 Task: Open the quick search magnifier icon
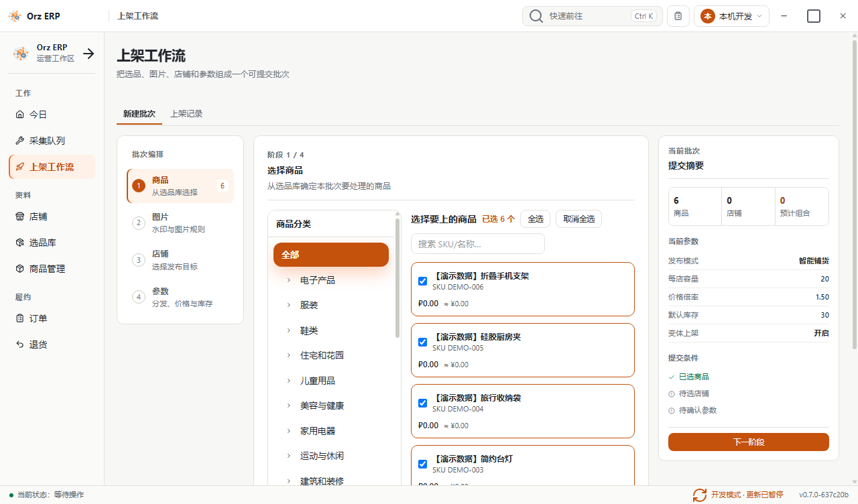point(536,16)
